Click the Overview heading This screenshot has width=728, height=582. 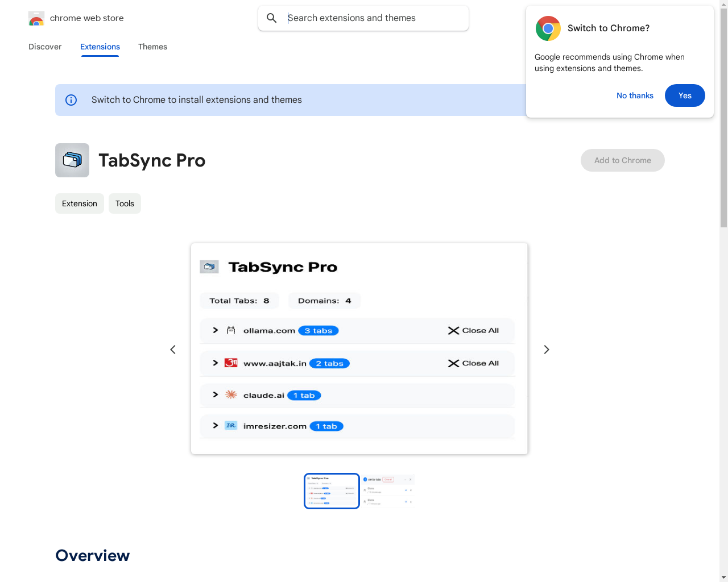coord(93,555)
